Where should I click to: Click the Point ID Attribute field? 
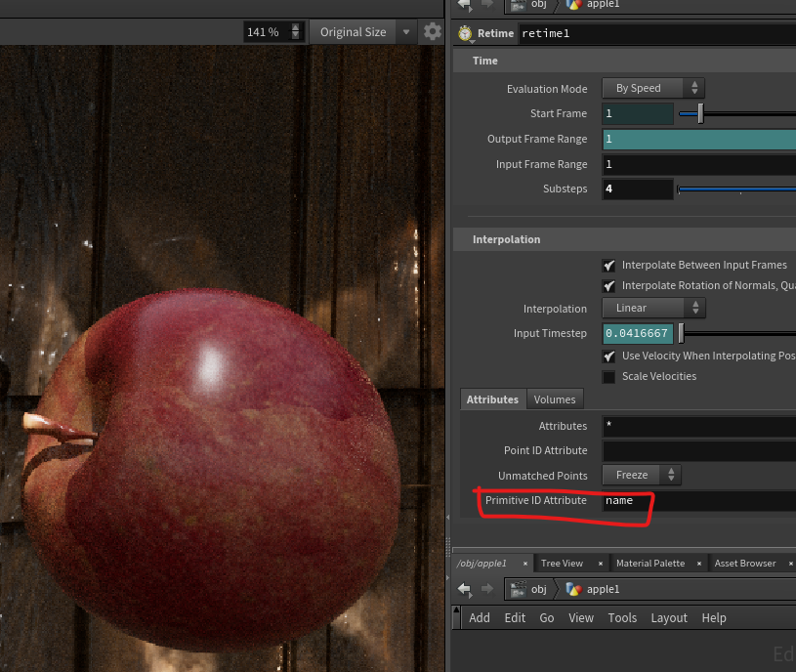(699, 450)
